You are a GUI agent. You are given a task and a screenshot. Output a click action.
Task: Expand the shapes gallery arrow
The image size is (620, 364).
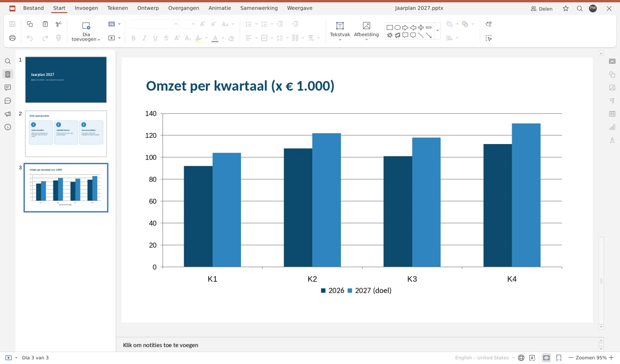click(x=437, y=31)
